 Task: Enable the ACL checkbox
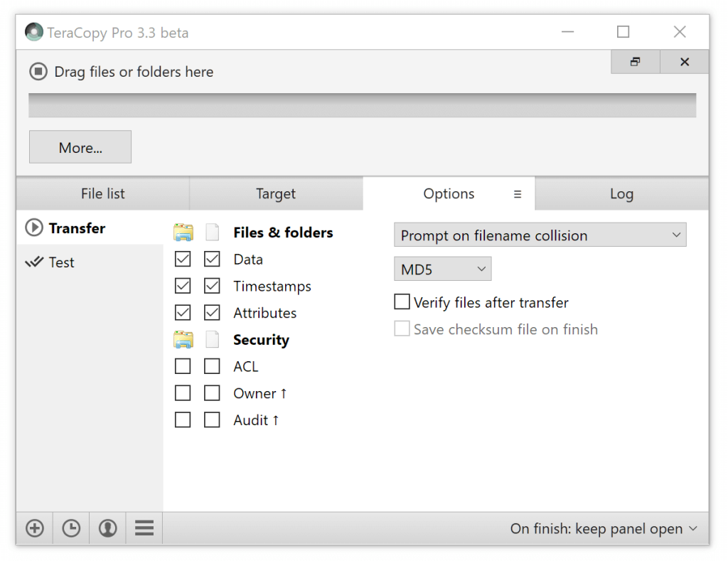pos(183,365)
